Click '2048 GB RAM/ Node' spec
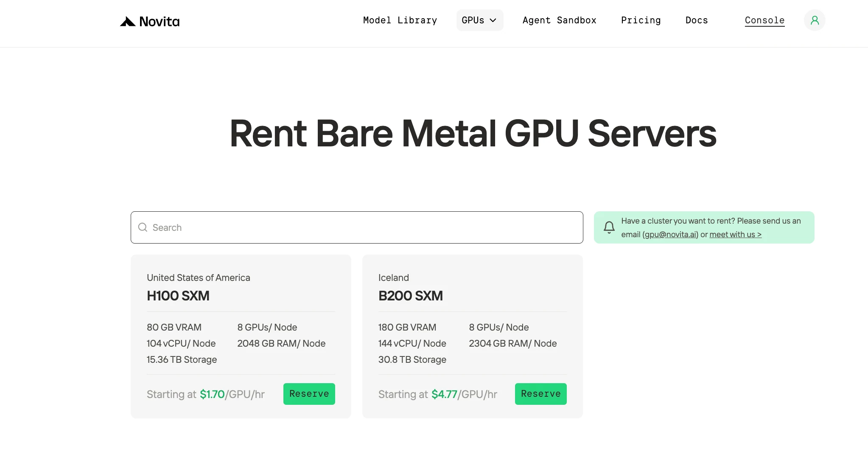The height and width of the screenshot is (471, 868). (x=281, y=343)
